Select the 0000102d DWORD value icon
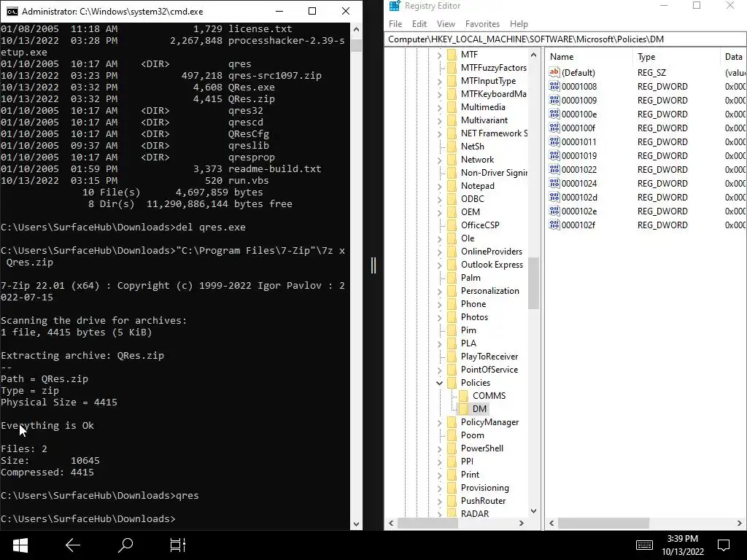The image size is (747, 560). coord(554,197)
